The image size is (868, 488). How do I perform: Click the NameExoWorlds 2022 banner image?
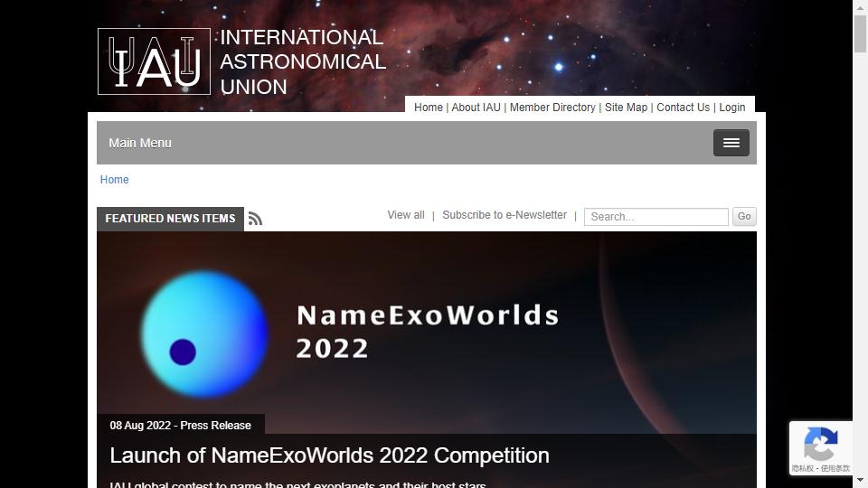click(426, 332)
